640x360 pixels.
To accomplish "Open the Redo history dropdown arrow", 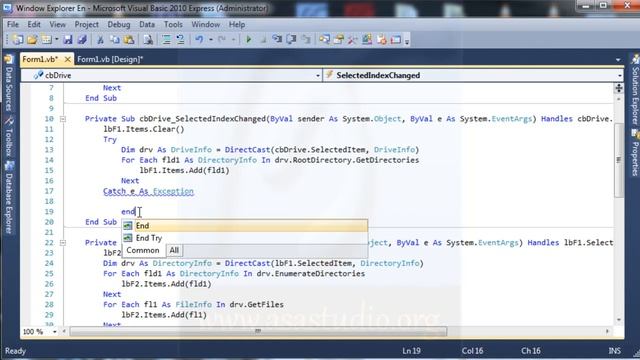I will pyautogui.click(x=233, y=40).
